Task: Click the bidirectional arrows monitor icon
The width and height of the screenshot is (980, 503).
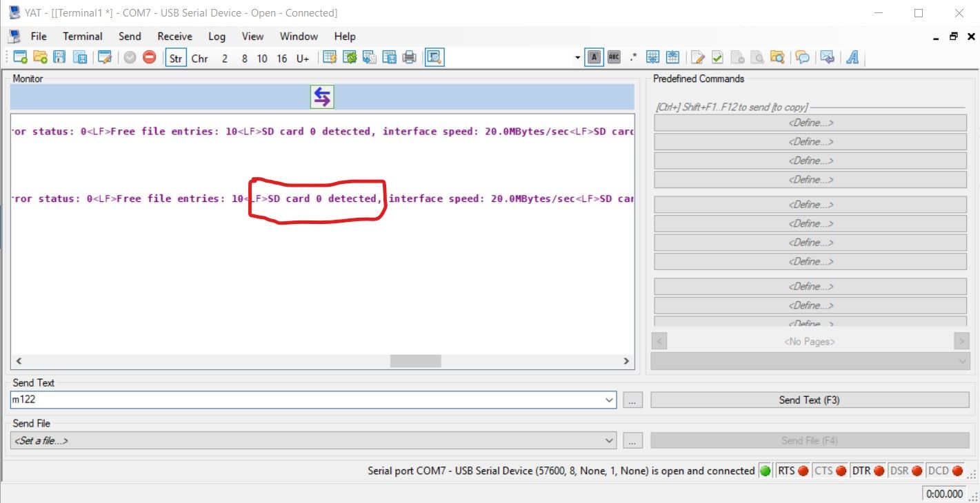Action: click(x=322, y=97)
